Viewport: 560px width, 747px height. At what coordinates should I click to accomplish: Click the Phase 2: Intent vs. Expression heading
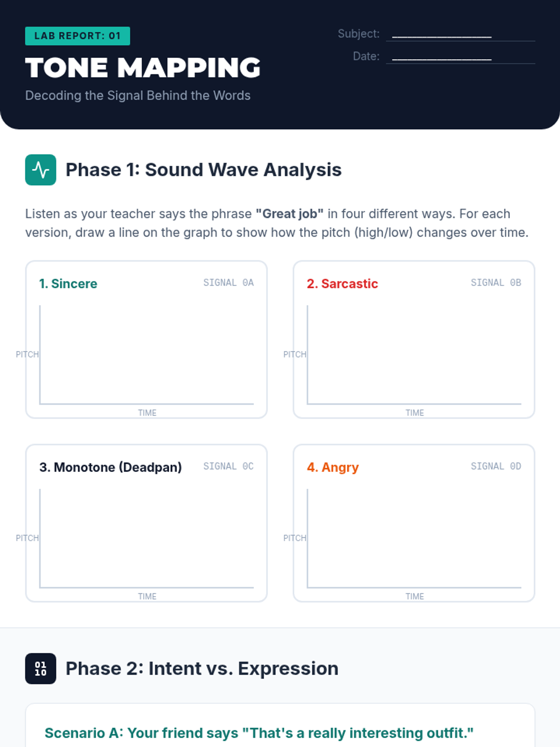202,669
